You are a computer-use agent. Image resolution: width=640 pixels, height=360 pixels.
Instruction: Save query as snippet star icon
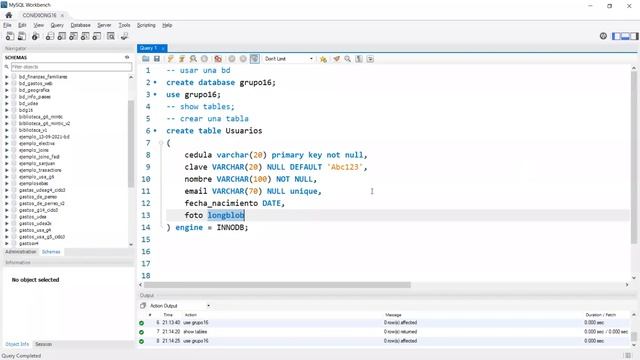click(x=323, y=59)
